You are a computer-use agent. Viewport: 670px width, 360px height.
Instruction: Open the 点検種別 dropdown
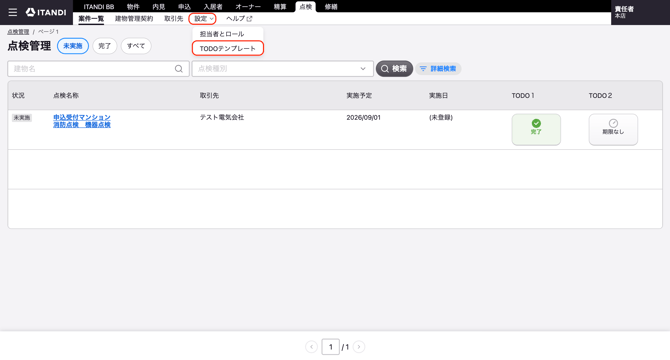[x=282, y=69]
